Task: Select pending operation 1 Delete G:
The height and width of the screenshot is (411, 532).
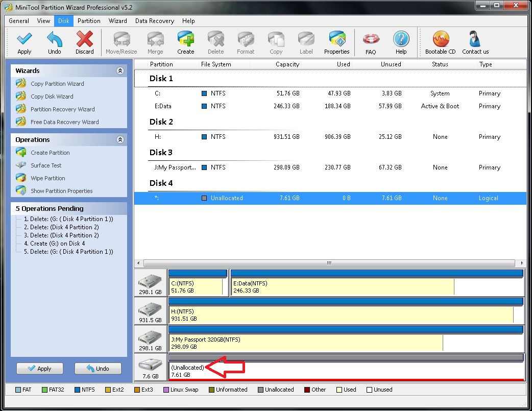Action: (x=68, y=219)
